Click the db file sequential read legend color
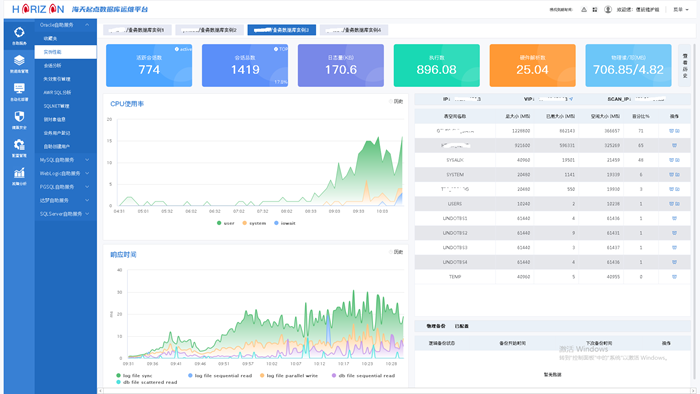700x394 pixels. (334, 376)
